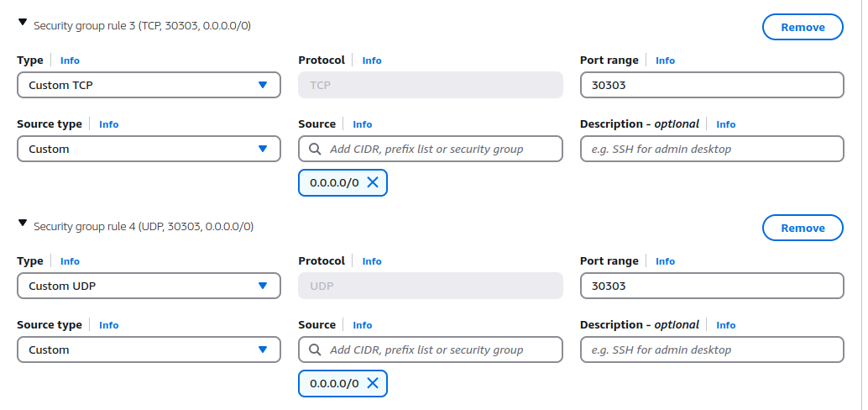The width and height of the screenshot is (868, 410).
Task: Click rule 3 Description optional field
Action: click(x=711, y=149)
